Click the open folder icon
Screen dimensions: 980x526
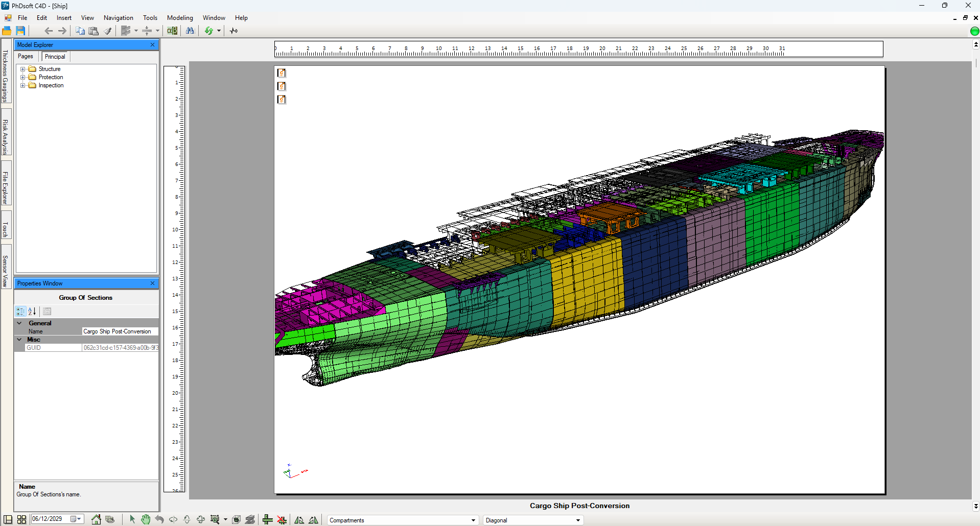pos(7,31)
